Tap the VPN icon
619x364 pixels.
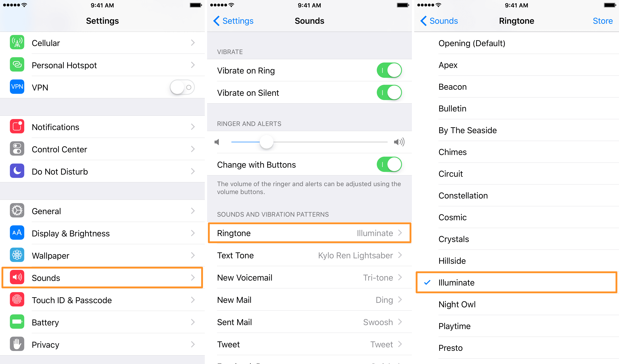[x=16, y=87]
